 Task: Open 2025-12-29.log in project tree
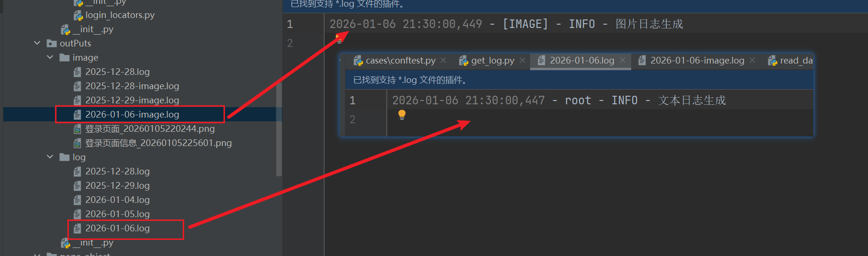point(117,186)
